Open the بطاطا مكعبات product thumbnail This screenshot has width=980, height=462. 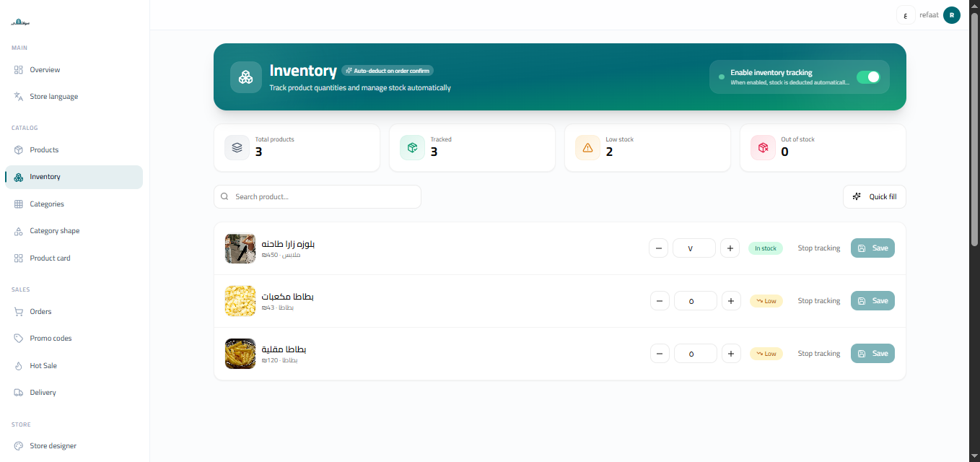point(240,301)
